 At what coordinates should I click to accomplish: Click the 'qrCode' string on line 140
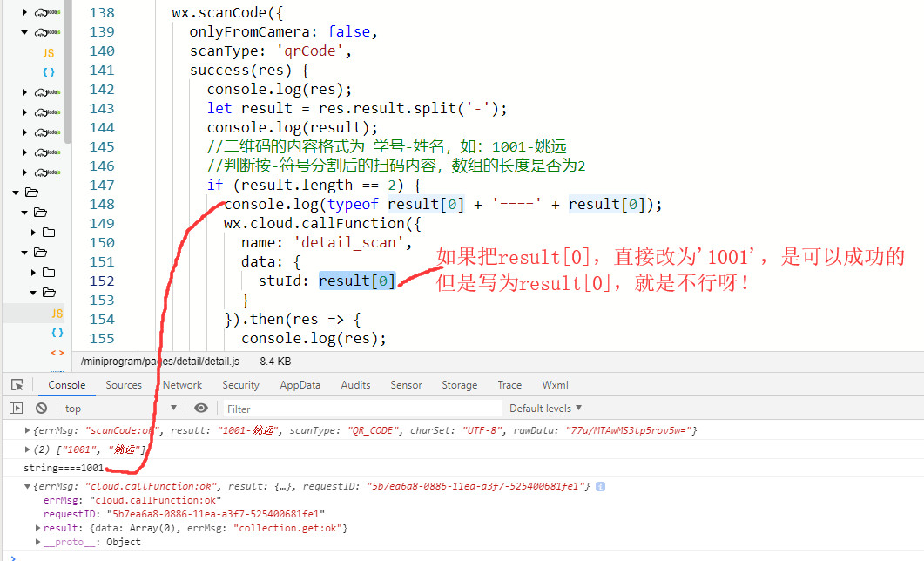click(x=310, y=51)
